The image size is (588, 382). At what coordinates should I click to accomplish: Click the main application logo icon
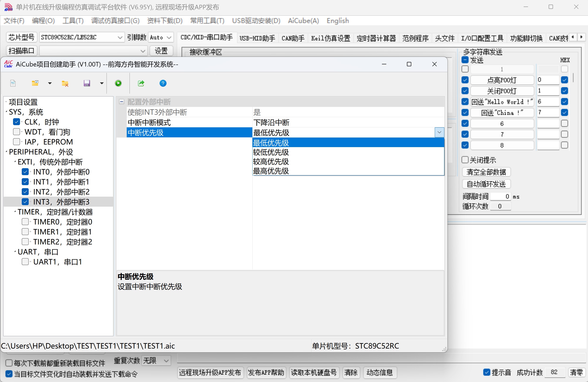click(x=8, y=7)
